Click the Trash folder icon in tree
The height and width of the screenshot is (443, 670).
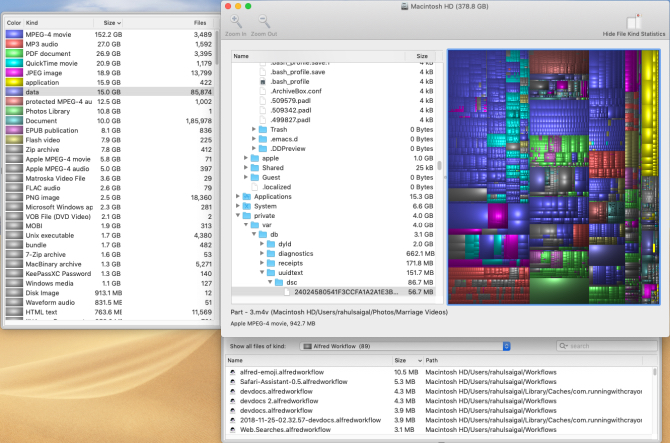pyautogui.click(x=262, y=129)
